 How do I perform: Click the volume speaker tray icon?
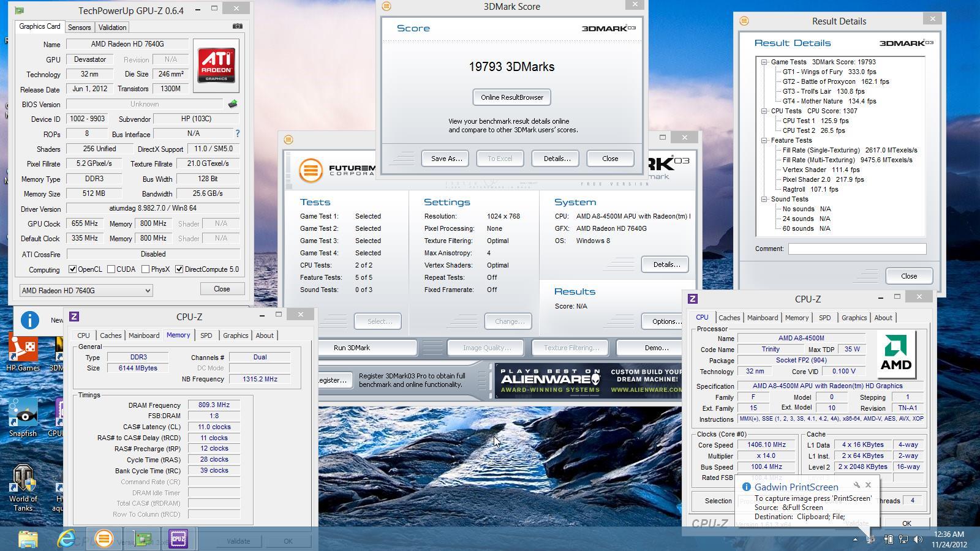click(918, 539)
